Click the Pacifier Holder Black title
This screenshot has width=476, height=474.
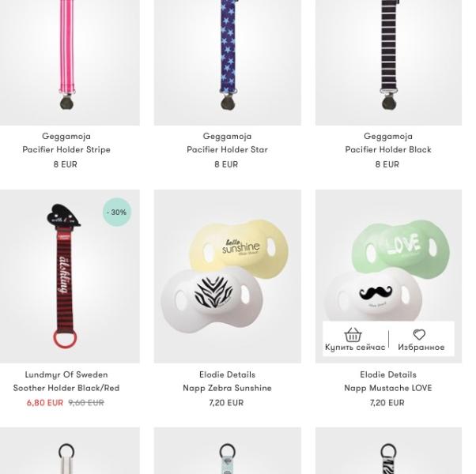tap(388, 149)
